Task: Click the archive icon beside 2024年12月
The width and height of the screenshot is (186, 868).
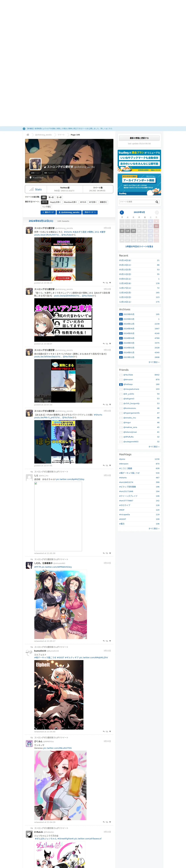Action: (x=121, y=324)
